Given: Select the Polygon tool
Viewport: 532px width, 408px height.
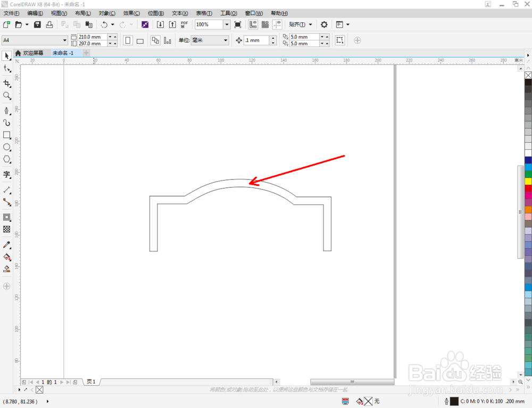Looking at the screenshot, I should 7,159.
